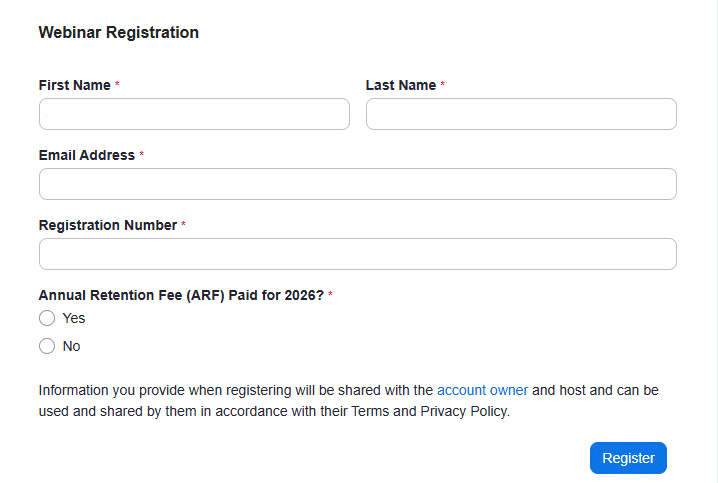Focus the Last Name text box
The image size is (718, 483).
tap(521, 114)
